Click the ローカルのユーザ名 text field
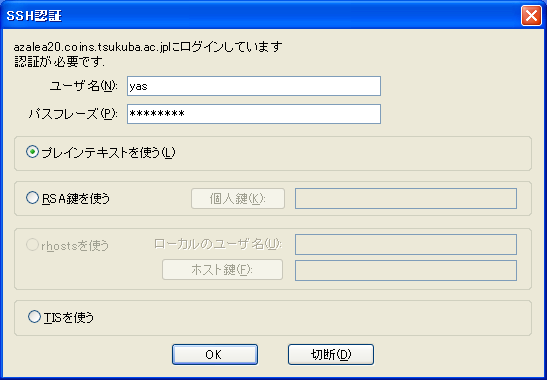 tap(406, 245)
